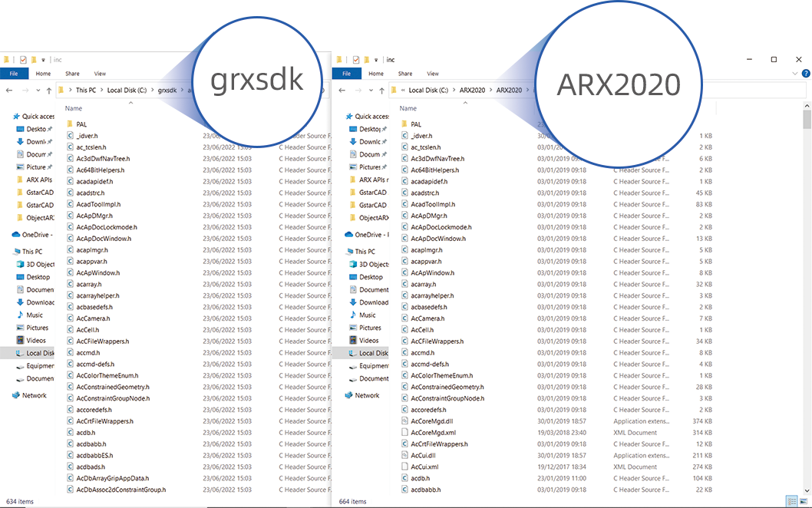
Task: Click breadcrumb chevron after Local Disk (C:) in ARX2020
Action: [x=454, y=90]
